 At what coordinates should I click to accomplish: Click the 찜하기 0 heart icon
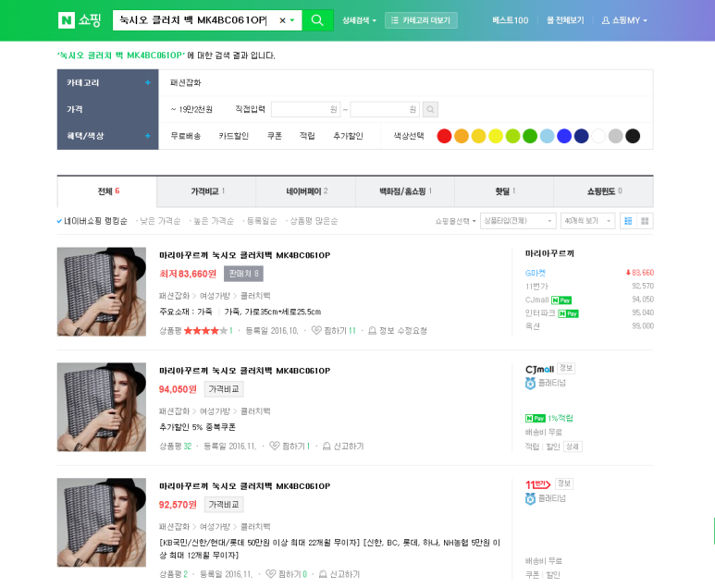tap(271, 574)
